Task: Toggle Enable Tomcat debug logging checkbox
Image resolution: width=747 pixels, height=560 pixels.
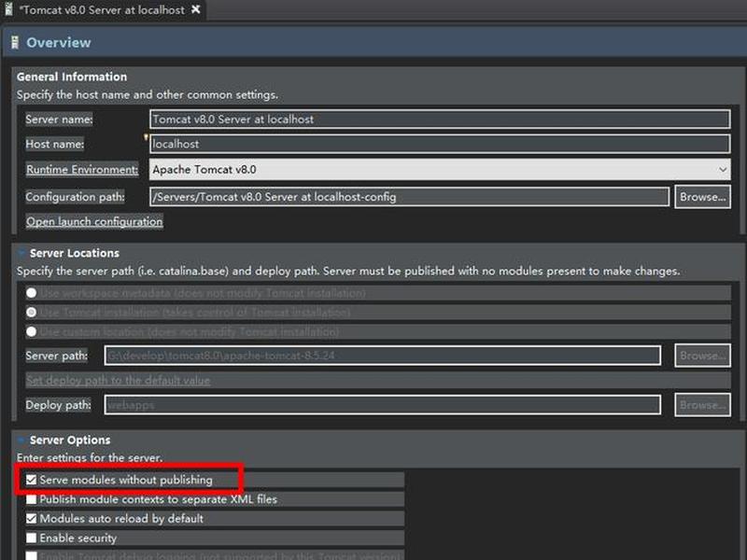Action: [32, 555]
